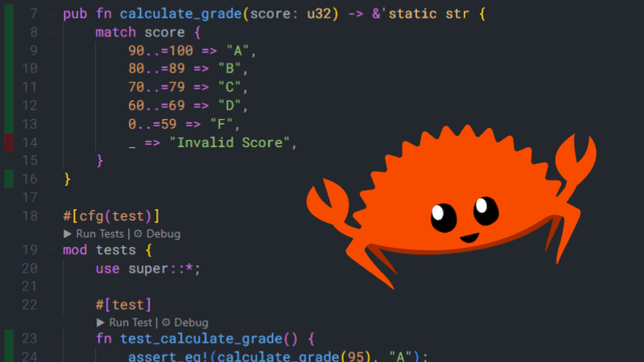The height and width of the screenshot is (362, 644).
Task: Fold the test_calculate_grade function at line 23
Action: pos(52,339)
